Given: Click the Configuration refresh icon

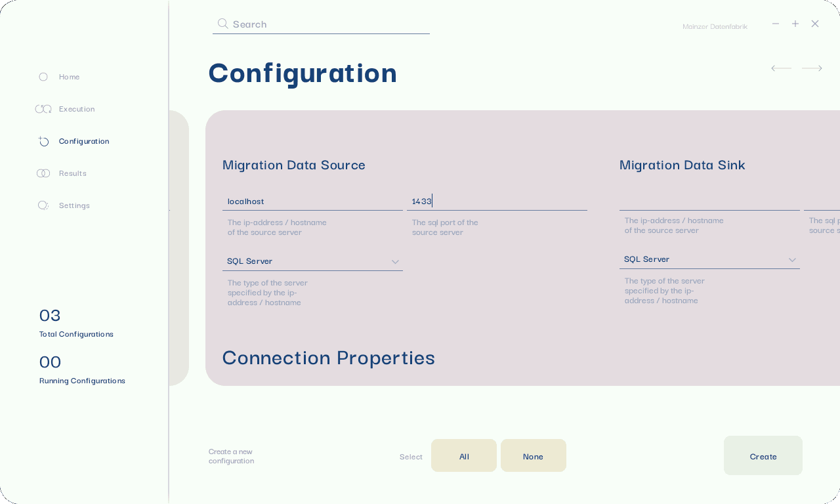Looking at the screenshot, I should click(x=43, y=141).
